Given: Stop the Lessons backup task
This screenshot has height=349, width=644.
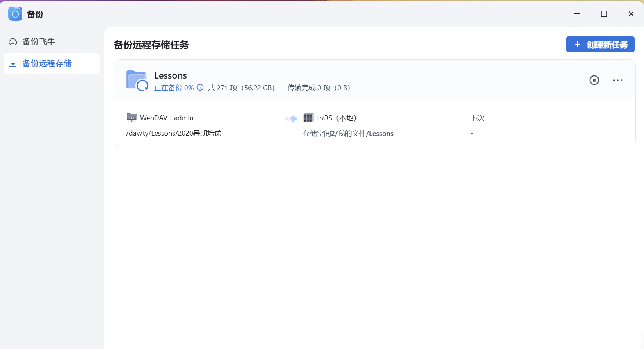Looking at the screenshot, I should [594, 80].
